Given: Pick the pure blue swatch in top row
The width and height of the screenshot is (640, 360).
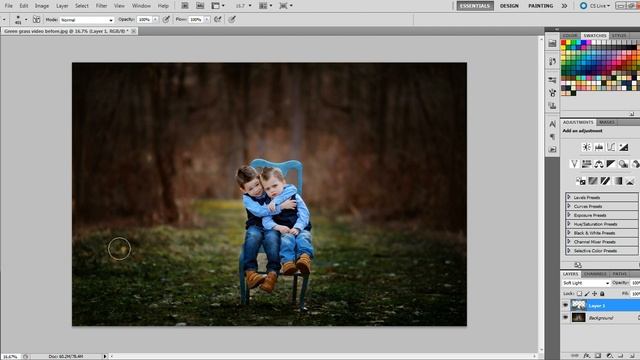Looking at the screenshot, I should click(583, 42).
